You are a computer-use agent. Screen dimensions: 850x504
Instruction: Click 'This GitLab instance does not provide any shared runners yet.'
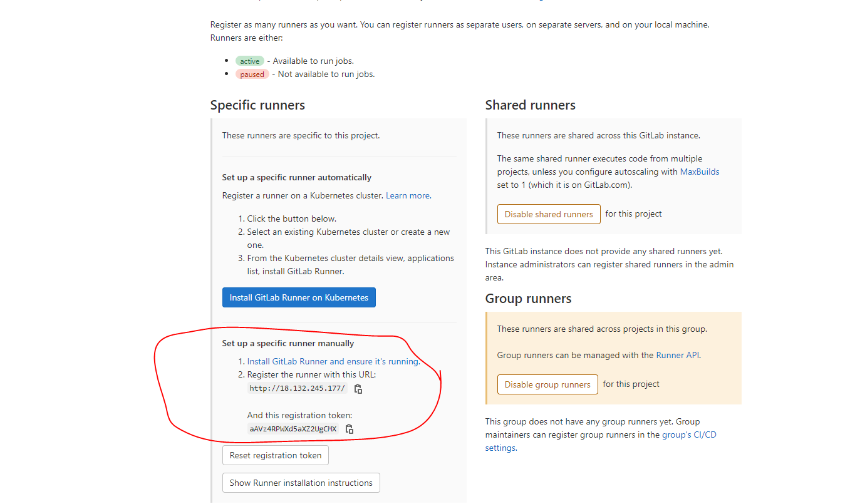click(604, 251)
